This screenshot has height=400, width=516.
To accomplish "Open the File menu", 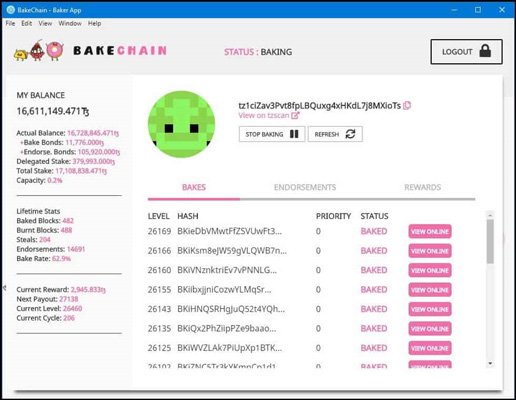I will [x=10, y=23].
